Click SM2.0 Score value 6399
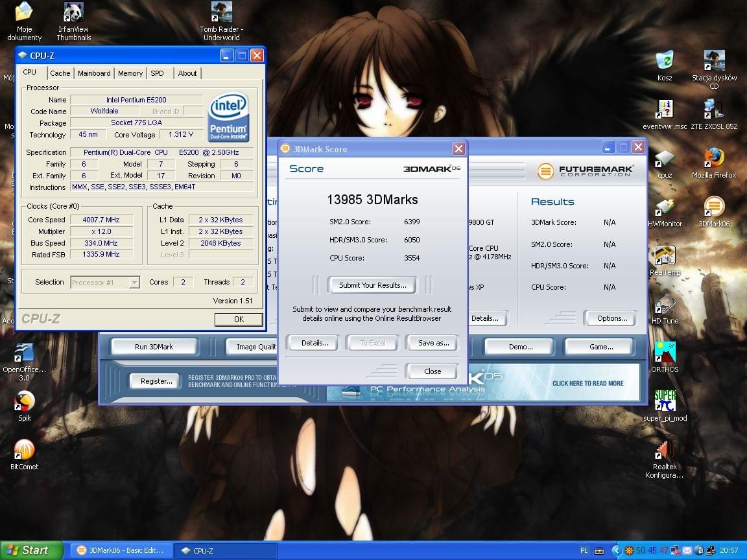The height and width of the screenshot is (560, 747). pyautogui.click(x=412, y=222)
